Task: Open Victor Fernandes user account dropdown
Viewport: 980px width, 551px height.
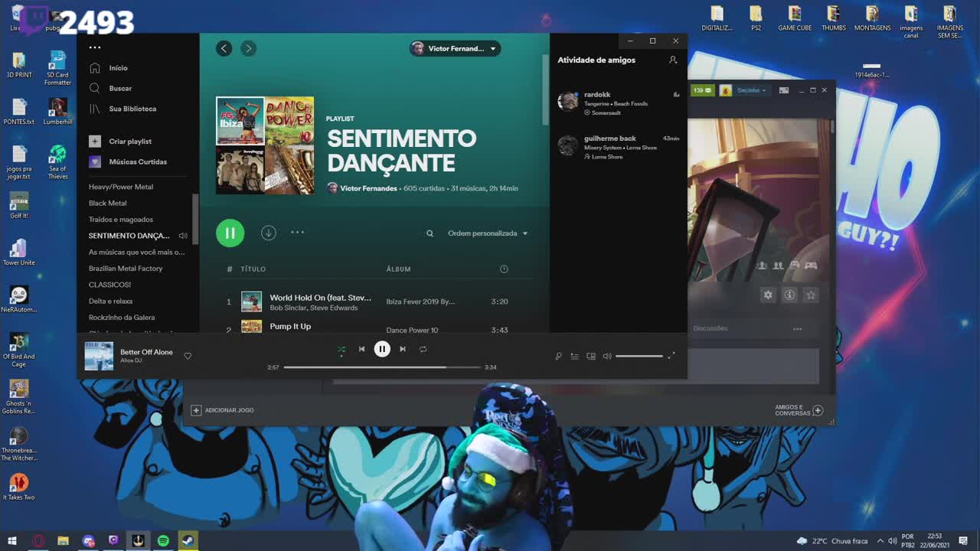Action: point(455,48)
